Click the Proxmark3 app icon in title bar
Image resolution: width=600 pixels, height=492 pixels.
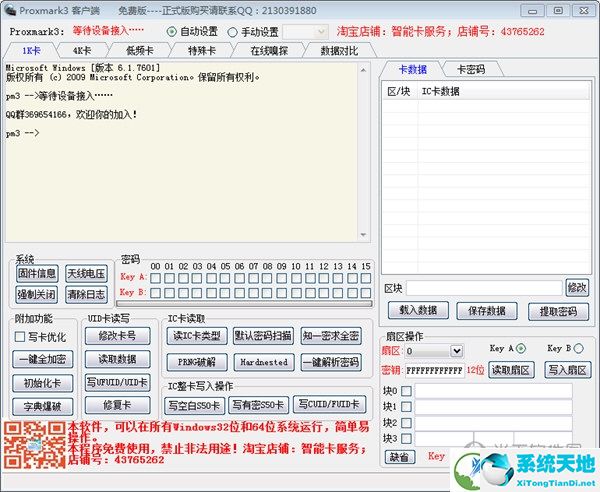(10, 10)
